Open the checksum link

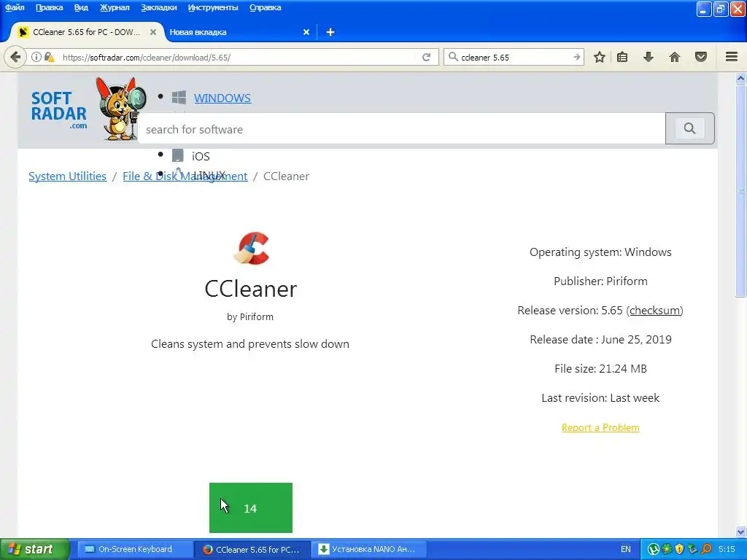(654, 311)
